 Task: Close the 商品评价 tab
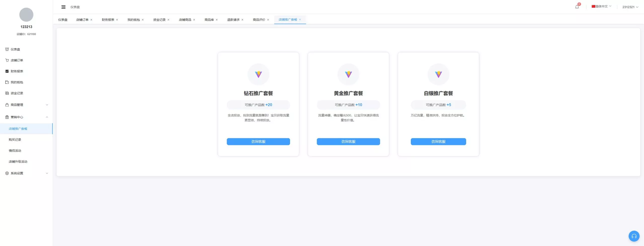(x=268, y=20)
